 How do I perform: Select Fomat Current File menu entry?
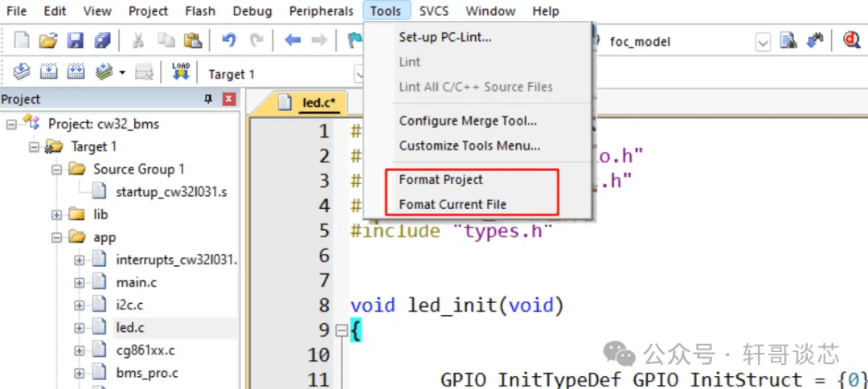[452, 204]
